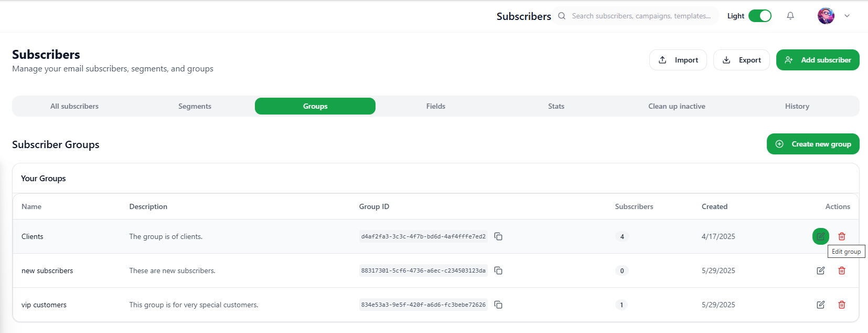868x333 pixels.
Task: Click the Add subscriber button
Action: pyautogui.click(x=818, y=60)
